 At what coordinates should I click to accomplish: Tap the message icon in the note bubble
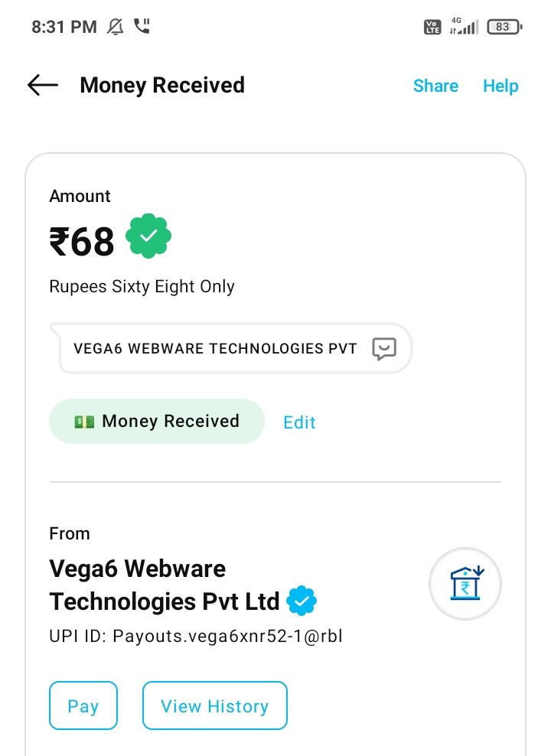point(384,349)
